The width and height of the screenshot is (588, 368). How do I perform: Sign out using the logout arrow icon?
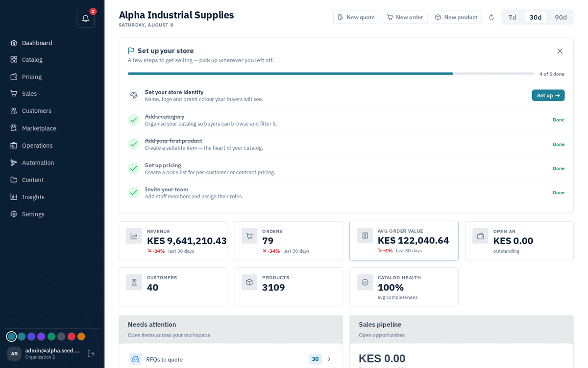click(x=91, y=354)
